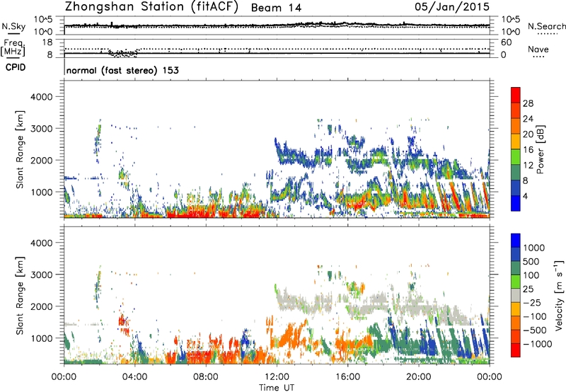Pick the red bottom segment of Velocity colorbar
566x392 pixels.
516,350
